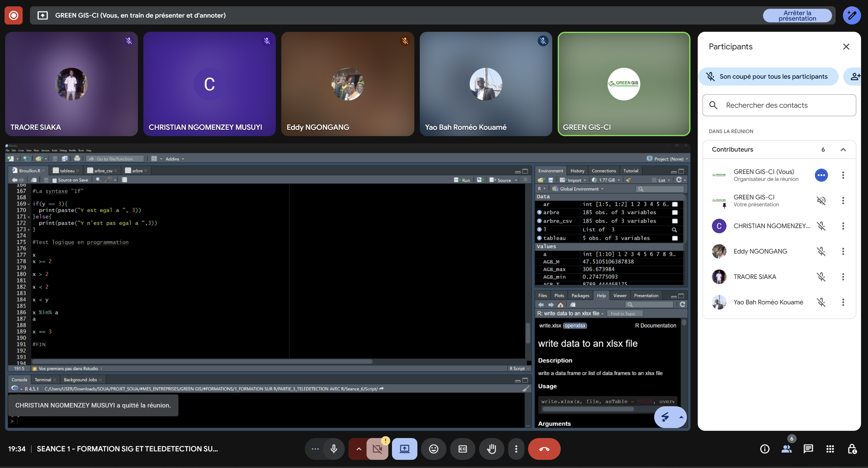Open the chat panel icon

808,449
